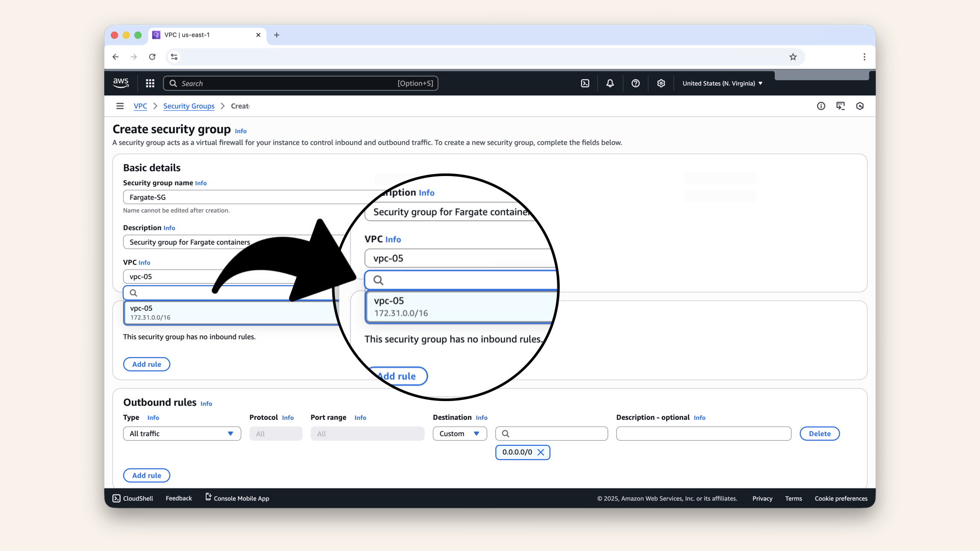Screen dimensions: 980x551
Task: Open the account Settings gear icon
Action: tap(661, 83)
